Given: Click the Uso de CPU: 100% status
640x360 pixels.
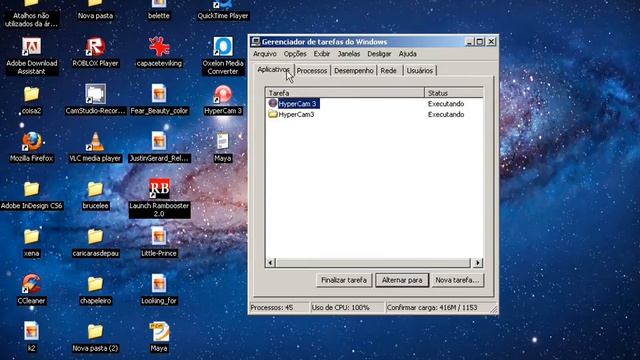Looking at the screenshot, I should 347,308.
